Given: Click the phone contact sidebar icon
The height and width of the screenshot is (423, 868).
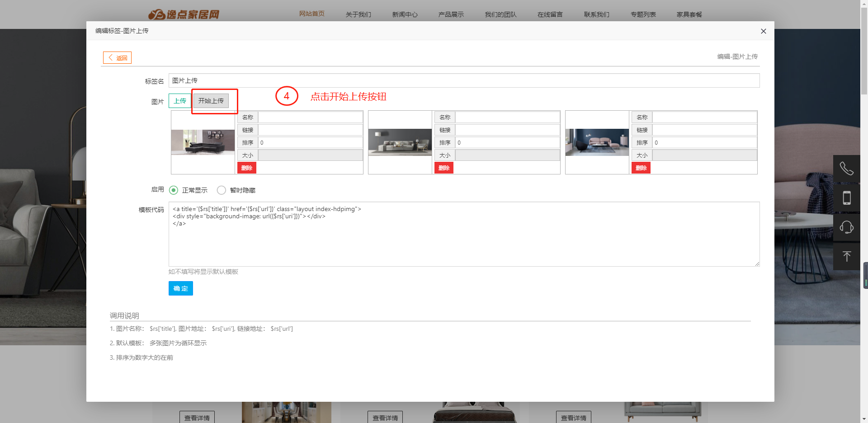Looking at the screenshot, I should coord(846,169).
